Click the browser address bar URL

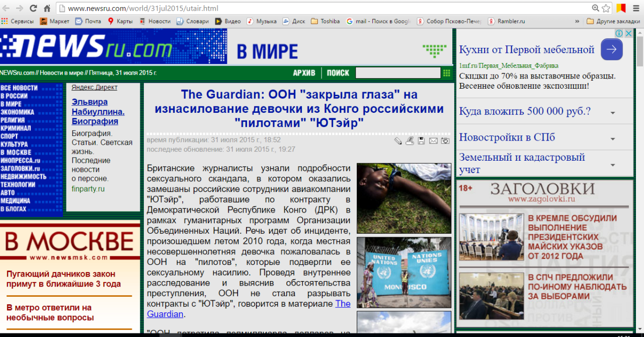click(143, 8)
